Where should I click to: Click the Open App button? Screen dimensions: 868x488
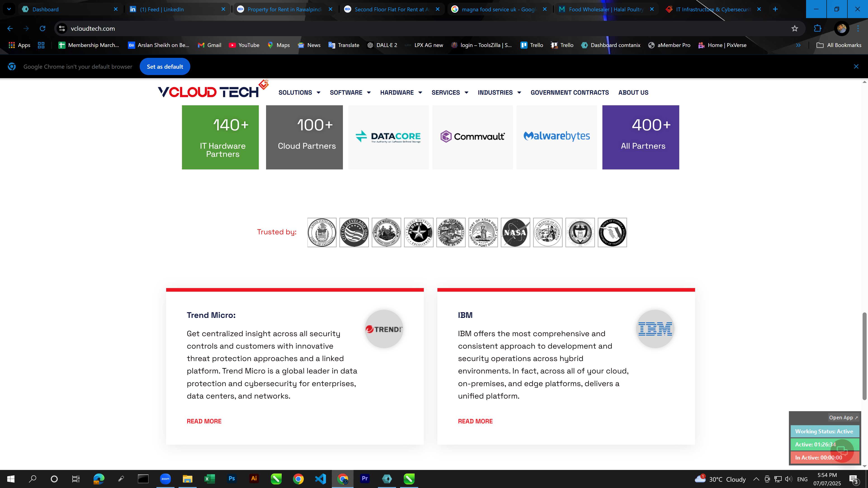tap(843, 418)
